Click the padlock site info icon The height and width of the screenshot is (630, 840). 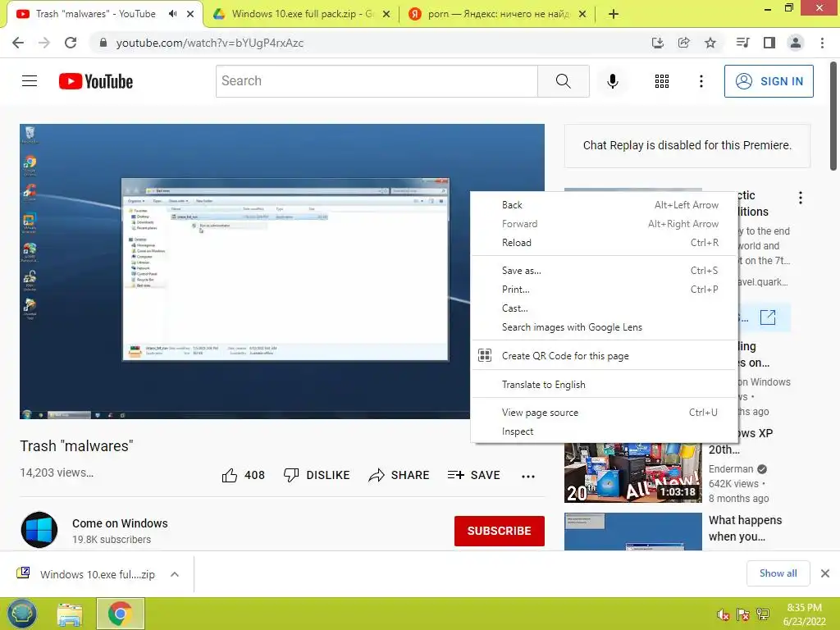click(103, 43)
